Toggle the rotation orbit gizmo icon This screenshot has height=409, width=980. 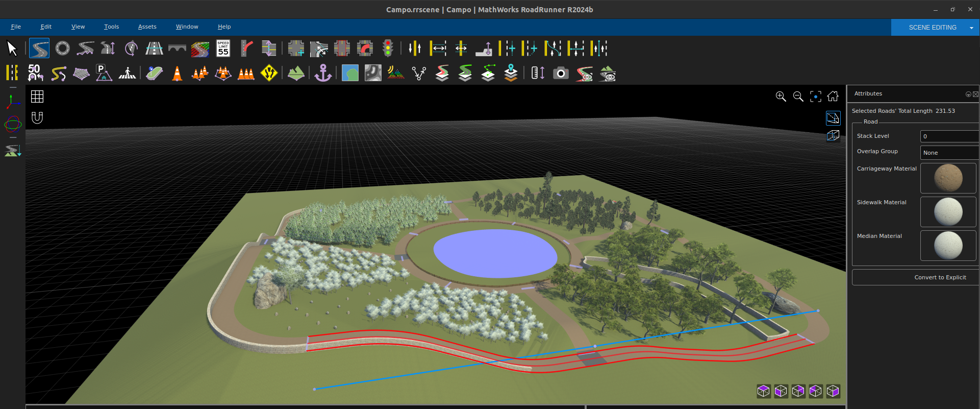(x=13, y=124)
